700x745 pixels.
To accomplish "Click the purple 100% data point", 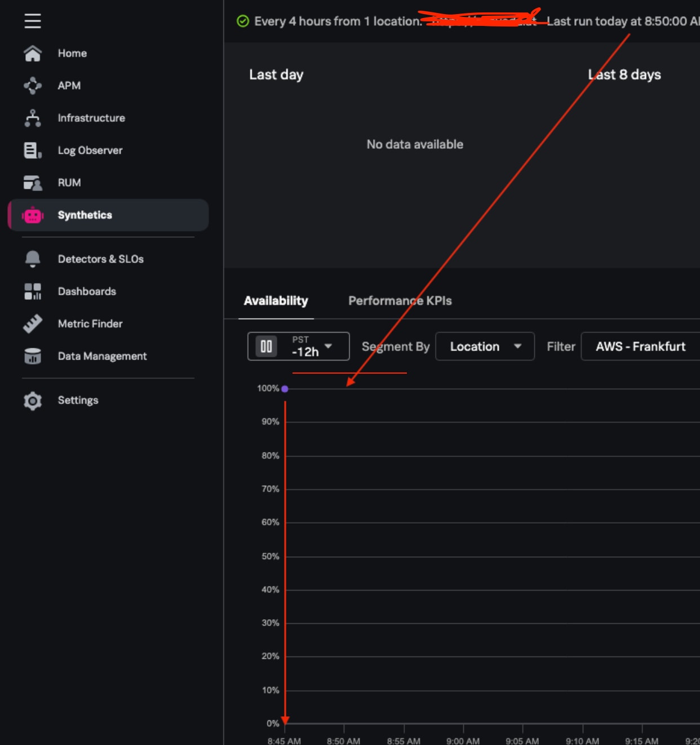I will [285, 389].
